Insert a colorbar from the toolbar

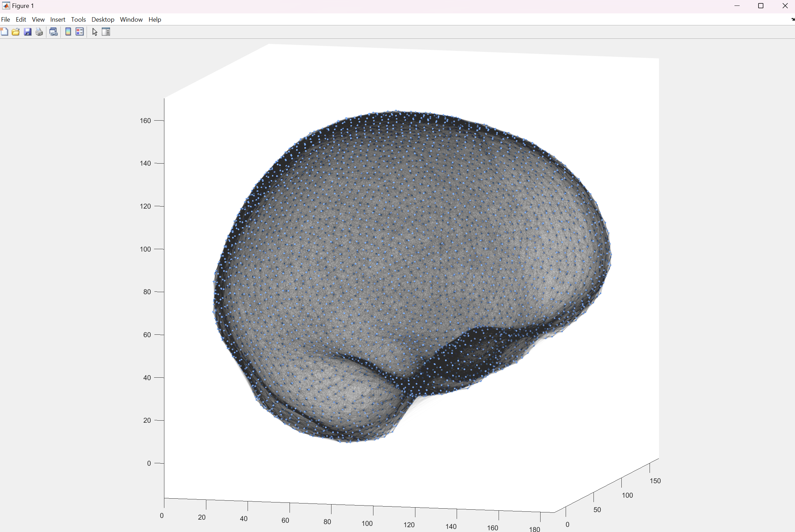[68, 32]
